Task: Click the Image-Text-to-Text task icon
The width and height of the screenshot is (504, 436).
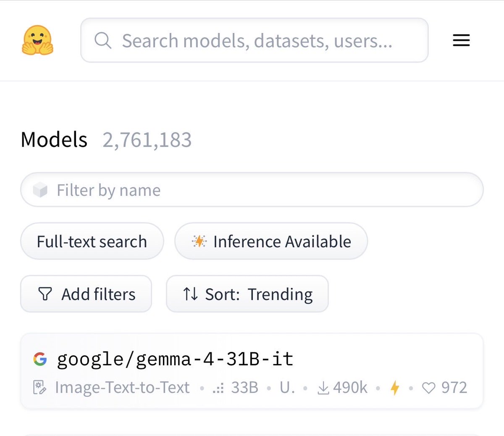Action: tap(39, 388)
